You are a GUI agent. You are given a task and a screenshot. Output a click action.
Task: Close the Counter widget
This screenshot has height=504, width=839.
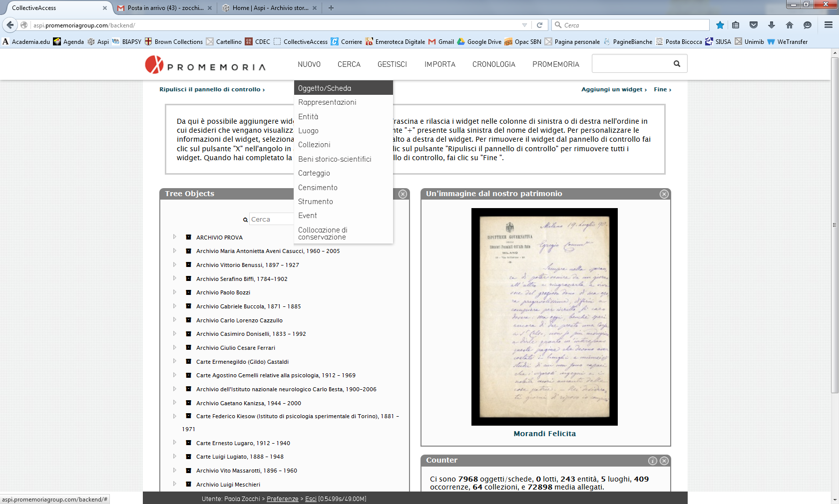[664, 461]
